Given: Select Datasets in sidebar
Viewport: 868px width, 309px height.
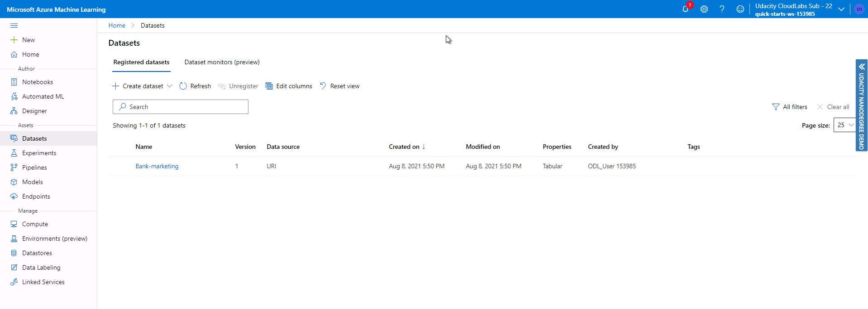Looking at the screenshot, I should point(48,138).
